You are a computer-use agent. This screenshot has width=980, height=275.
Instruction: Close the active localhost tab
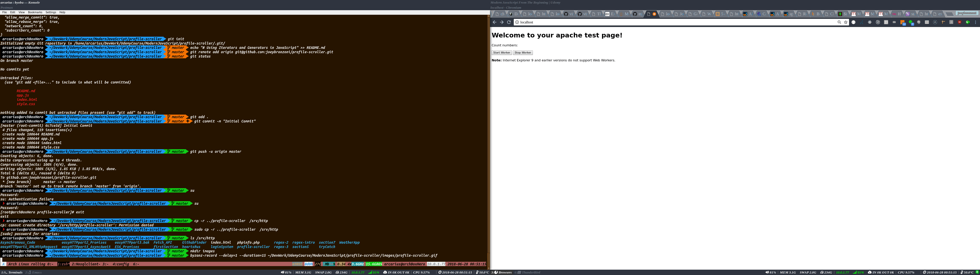pyautogui.click(x=654, y=14)
